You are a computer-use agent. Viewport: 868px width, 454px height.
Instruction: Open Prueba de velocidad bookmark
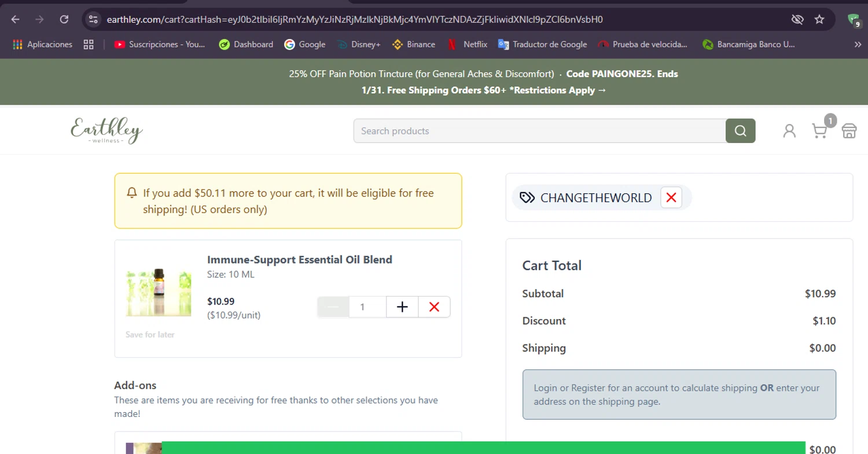[643, 45]
